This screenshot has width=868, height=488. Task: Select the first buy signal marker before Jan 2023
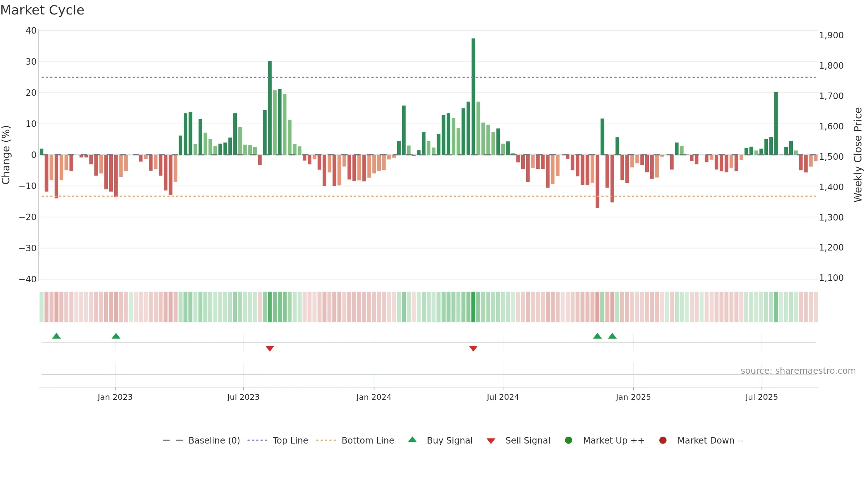(x=56, y=336)
